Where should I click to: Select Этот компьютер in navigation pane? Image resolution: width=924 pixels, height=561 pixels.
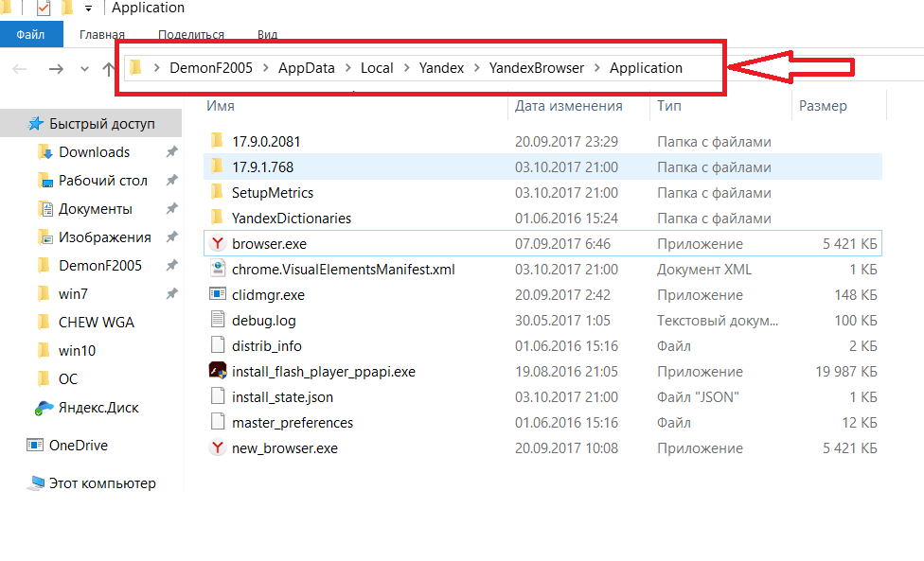tap(102, 483)
